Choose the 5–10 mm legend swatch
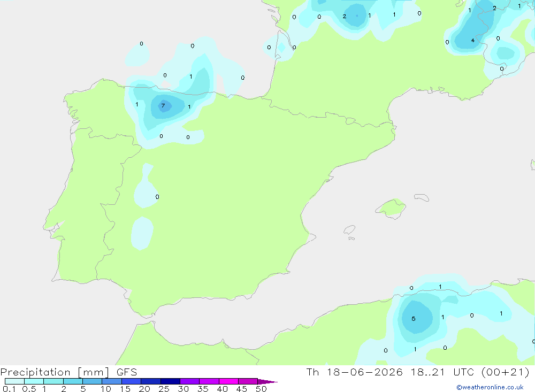 click(x=92, y=381)
